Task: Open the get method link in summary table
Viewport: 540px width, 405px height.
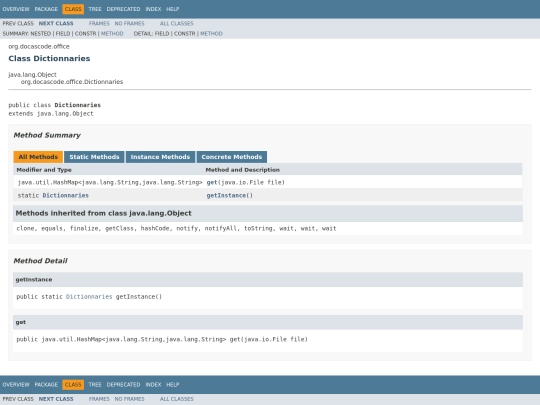Action: 212,183
